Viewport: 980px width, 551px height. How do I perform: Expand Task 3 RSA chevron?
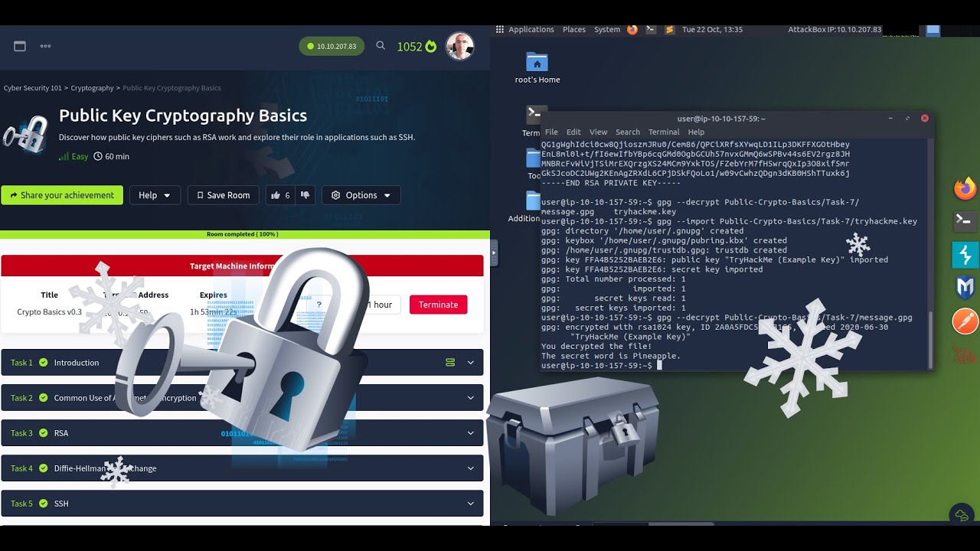(x=471, y=433)
